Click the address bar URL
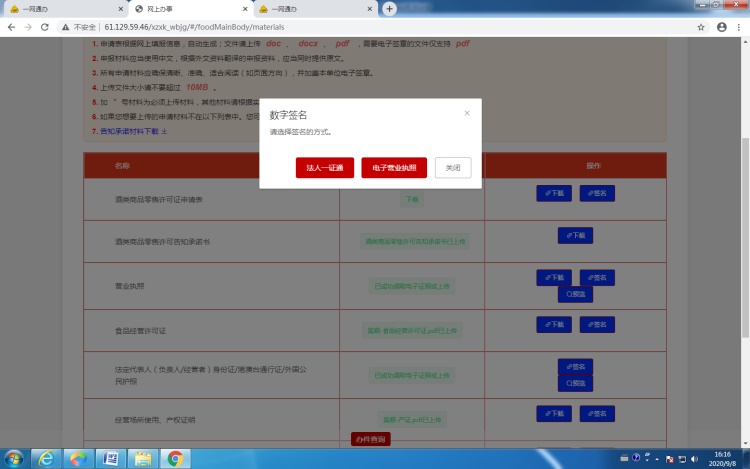The image size is (750, 469). click(200, 27)
